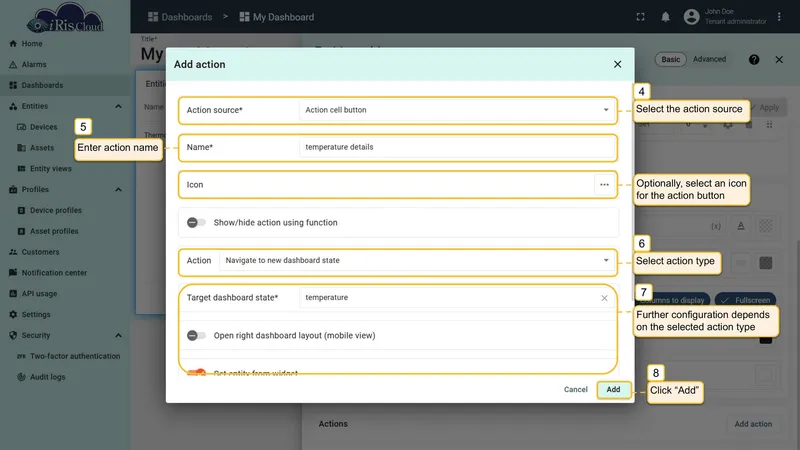Open the top bar three-dot menu
Screen dimensions: 800x450
[x=779, y=17]
